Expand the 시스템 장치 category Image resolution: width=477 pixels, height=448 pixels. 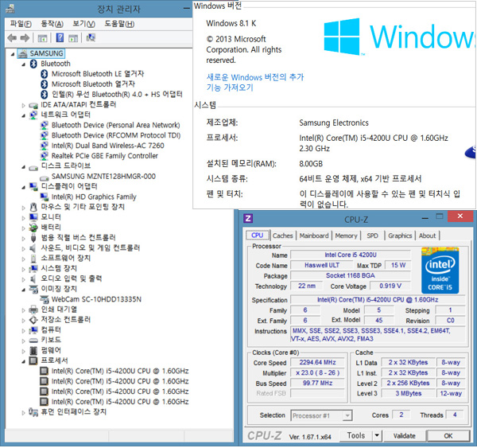tap(23, 269)
